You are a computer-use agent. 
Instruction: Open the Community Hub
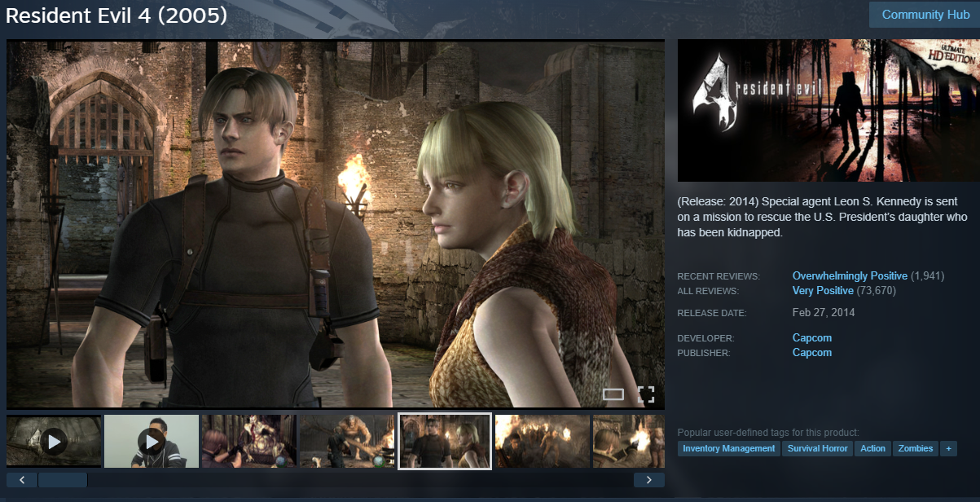[925, 15]
